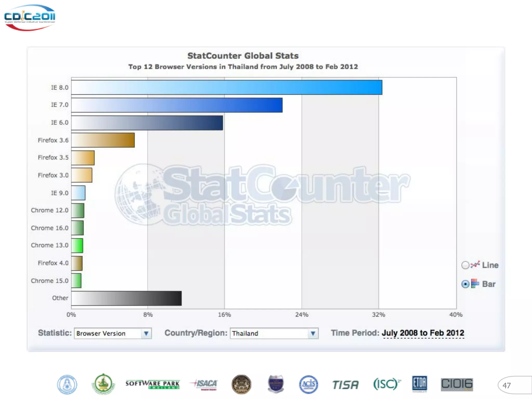Click the TISA logo

pyautogui.click(x=345, y=385)
